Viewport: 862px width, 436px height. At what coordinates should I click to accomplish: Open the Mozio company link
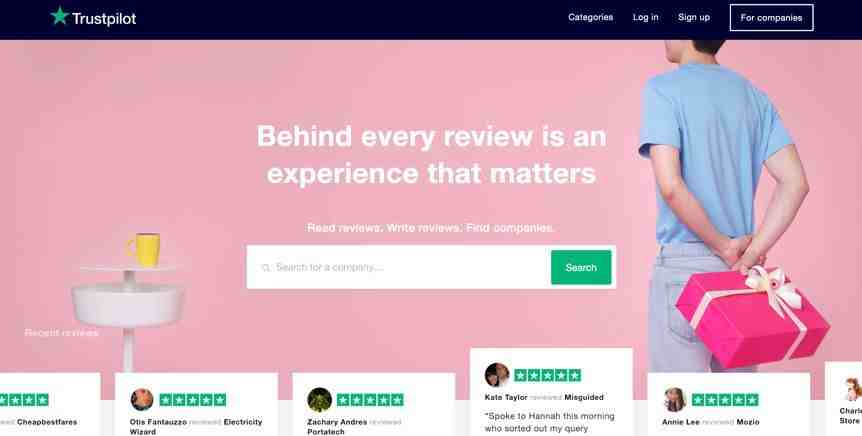coord(748,422)
